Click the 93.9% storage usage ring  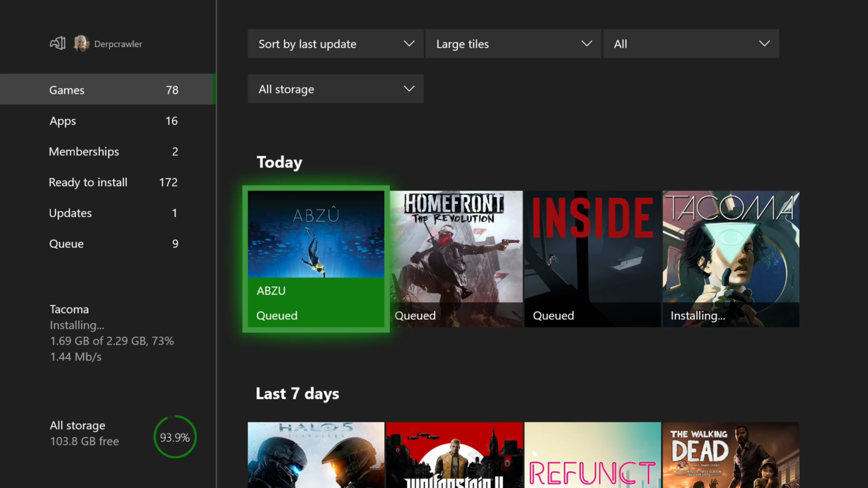(175, 437)
